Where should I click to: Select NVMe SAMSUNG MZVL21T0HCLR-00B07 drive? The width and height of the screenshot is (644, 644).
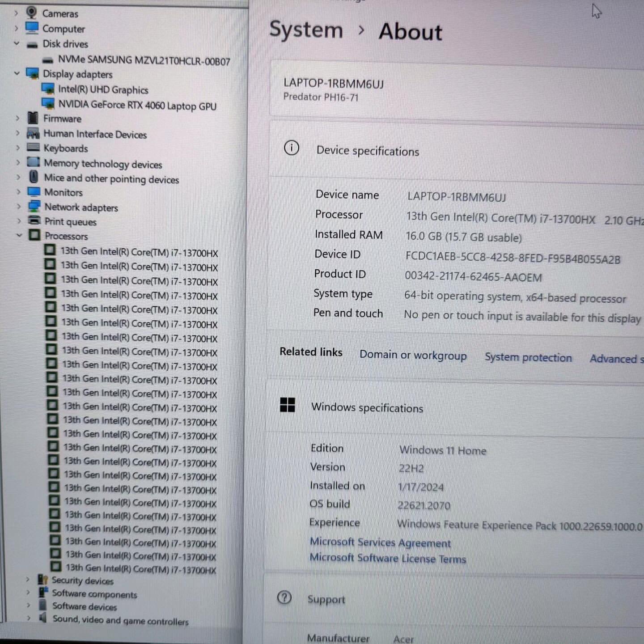(x=144, y=60)
